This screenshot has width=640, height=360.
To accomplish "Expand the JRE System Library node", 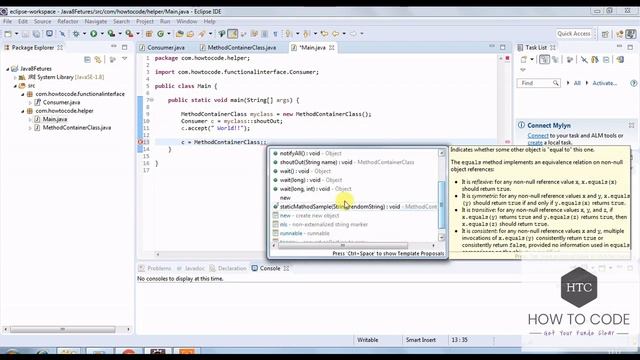I will click(x=16, y=77).
